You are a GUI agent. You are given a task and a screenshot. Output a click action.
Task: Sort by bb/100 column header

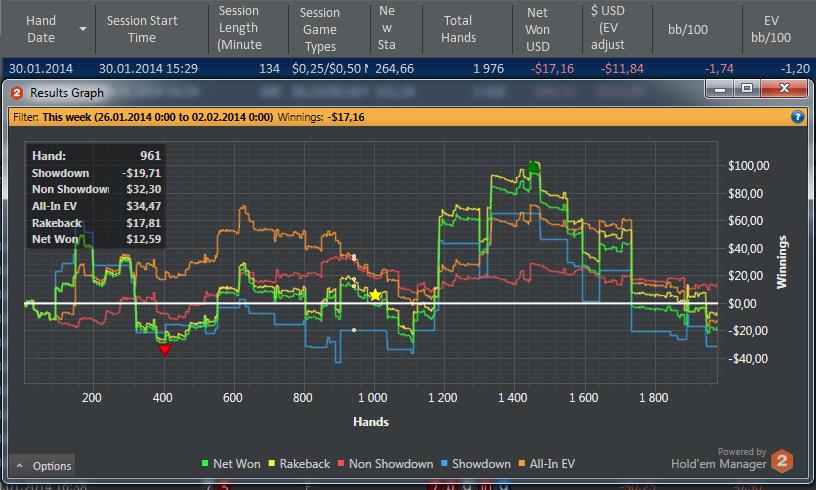coord(687,30)
